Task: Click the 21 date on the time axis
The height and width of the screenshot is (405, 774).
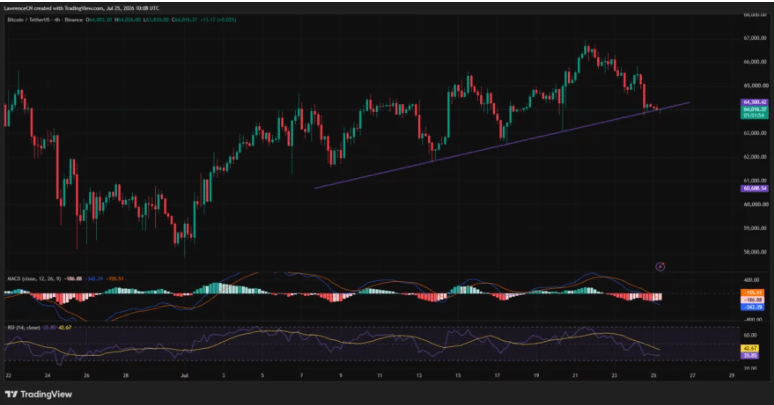Action: (x=576, y=375)
